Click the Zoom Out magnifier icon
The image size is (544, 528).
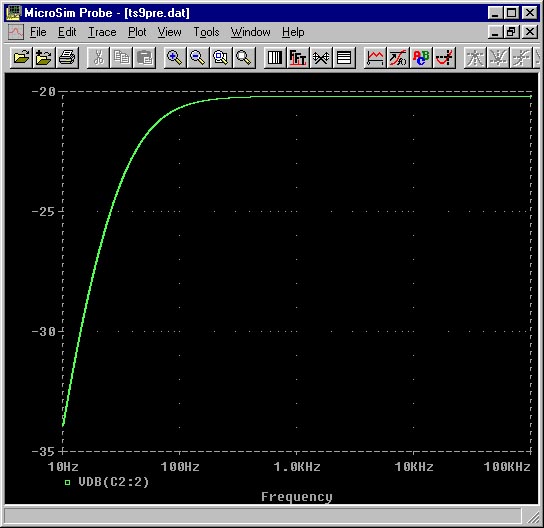pyautogui.click(x=197, y=58)
